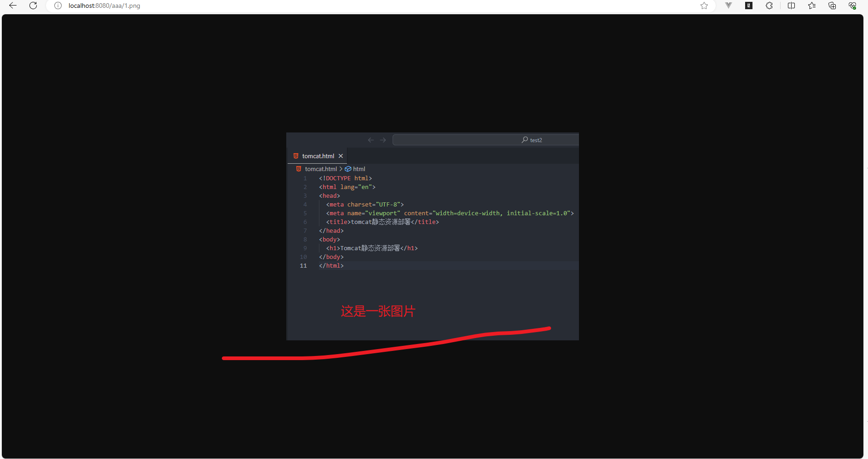The width and height of the screenshot is (868, 459).
Task: Click the meta viewport code line
Action: pos(450,213)
